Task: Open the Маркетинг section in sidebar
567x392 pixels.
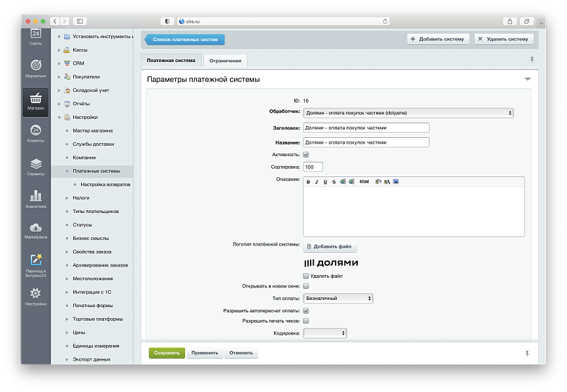Action: pyautogui.click(x=36, y=68)
